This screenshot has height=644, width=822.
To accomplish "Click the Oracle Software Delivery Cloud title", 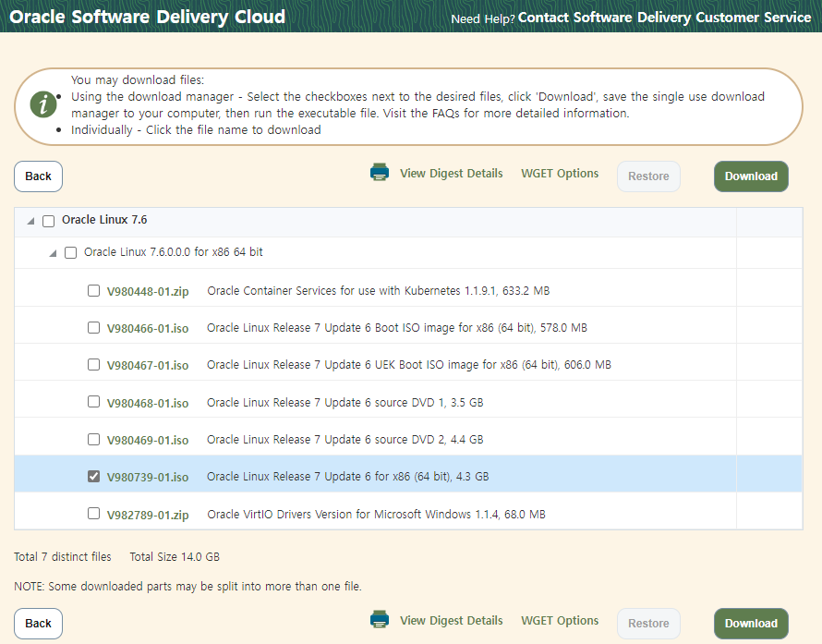I will click(147, 17).
